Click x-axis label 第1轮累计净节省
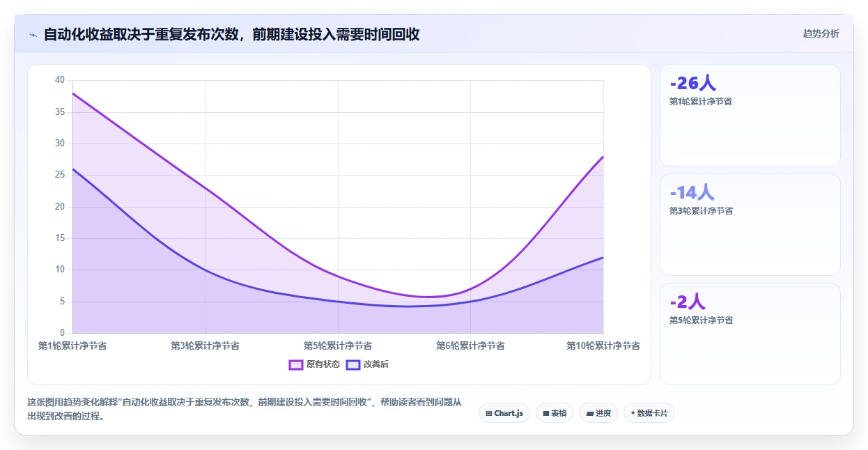The image size is (868, 450). tap(72, 346)
